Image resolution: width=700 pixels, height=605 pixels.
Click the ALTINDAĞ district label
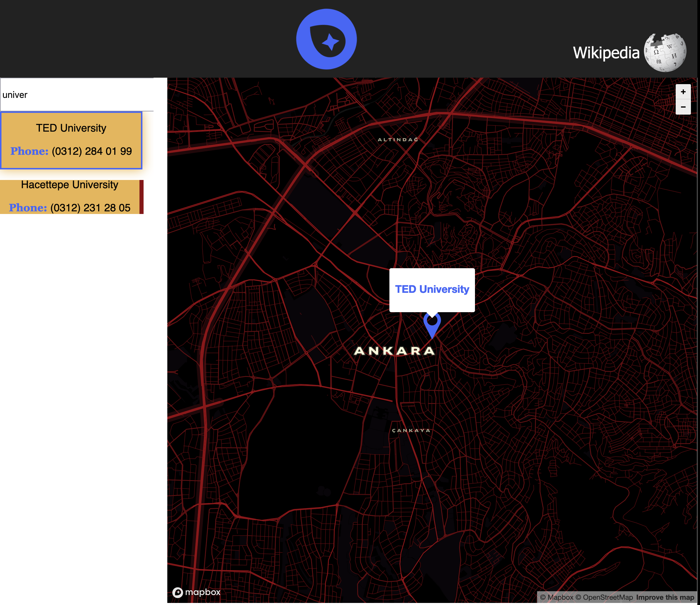click(x=398, y=140)
